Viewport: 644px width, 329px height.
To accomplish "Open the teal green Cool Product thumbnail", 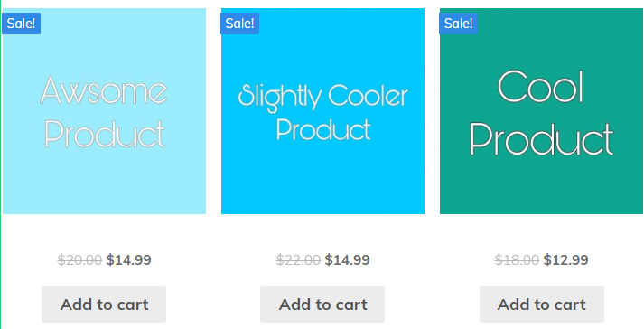I will click(x=541, y=111).
